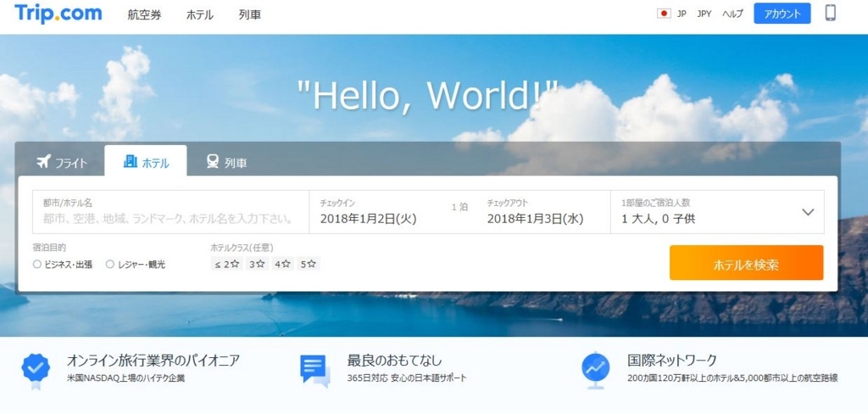This screenshot has height=414, width=868.
Task: Click the Japan flag icon
Action: (664, 14)
